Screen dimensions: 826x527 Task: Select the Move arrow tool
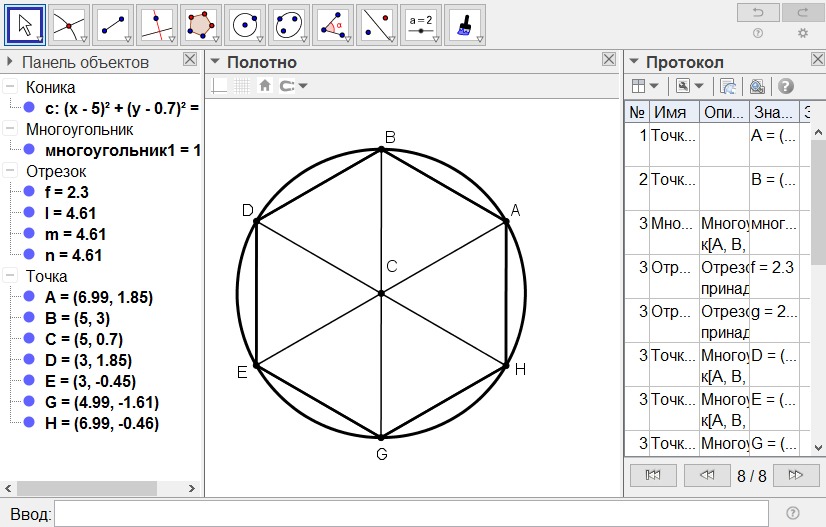pyautogui.click(x=26, y=24)
